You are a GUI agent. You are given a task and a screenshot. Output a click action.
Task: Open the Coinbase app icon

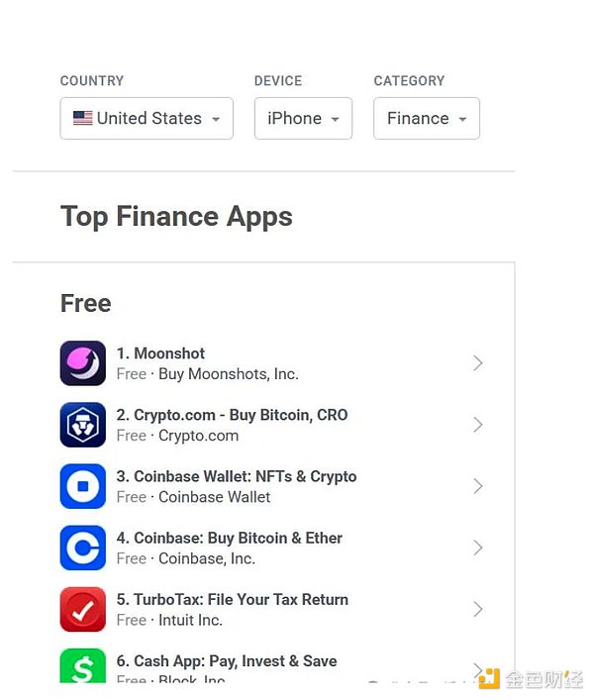(83, 548)
